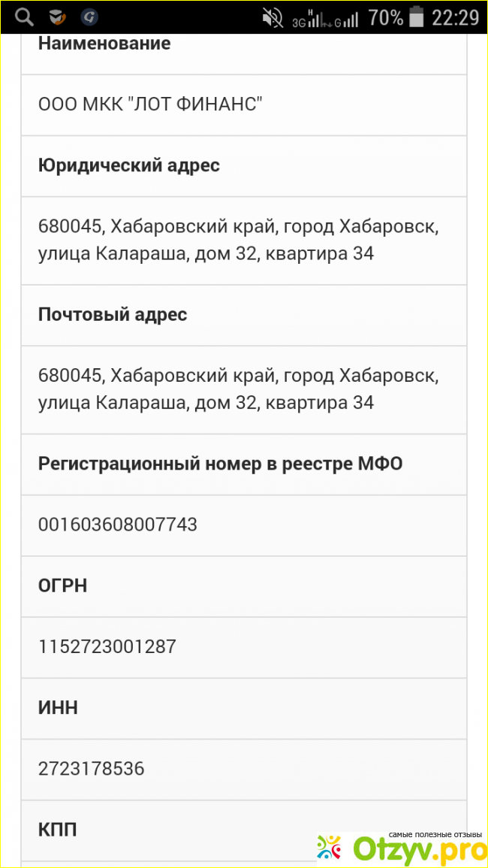The width and height of the screenshot is (488, 868).
Task: Tap the ИНН value 2723178536
Action: (x=92, y=769)
